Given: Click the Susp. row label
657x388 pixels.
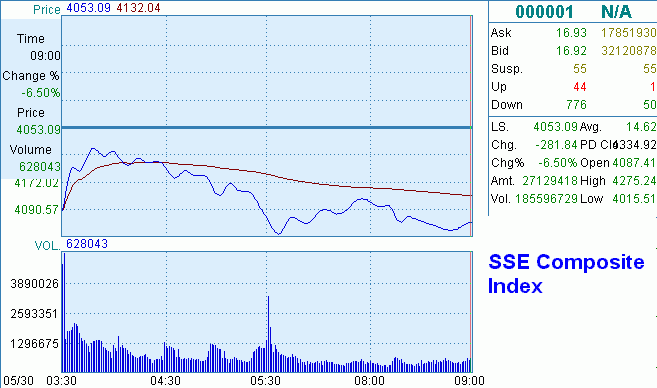Looking at the screenshot, I should 507,69.
